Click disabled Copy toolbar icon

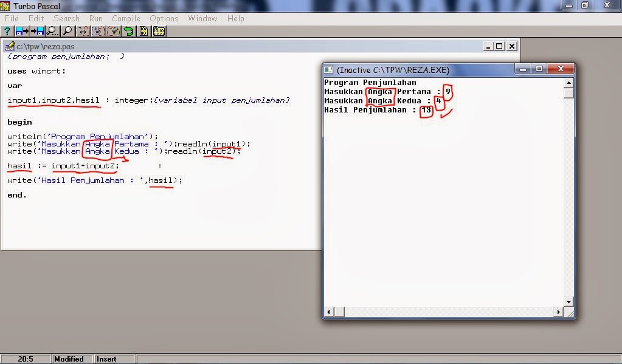pyautogui.click(x=98, y=31)
